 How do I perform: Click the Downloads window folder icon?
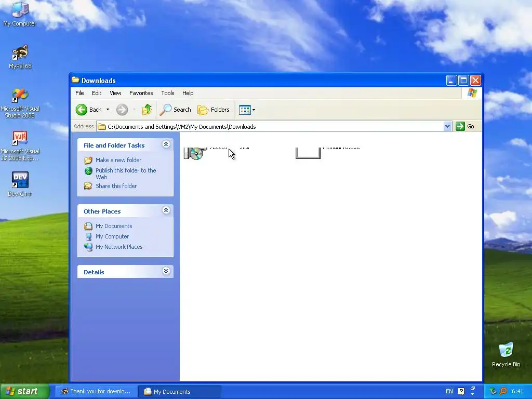click(x=75, y=81)
